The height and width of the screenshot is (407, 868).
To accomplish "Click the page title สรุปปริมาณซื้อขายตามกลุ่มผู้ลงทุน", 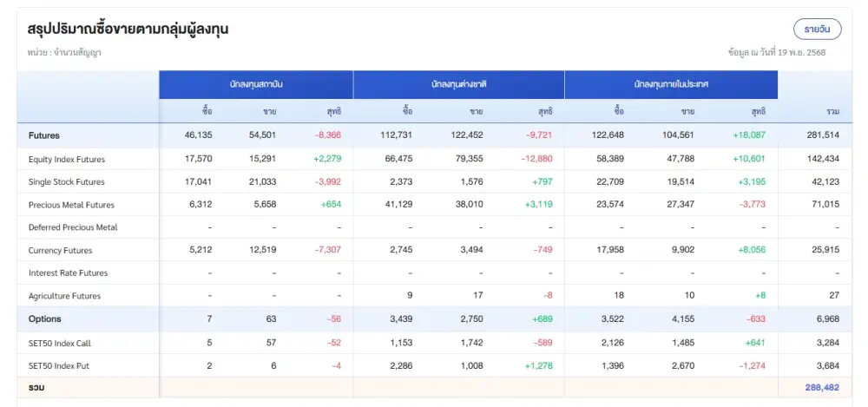I will (x=128, y=30).
